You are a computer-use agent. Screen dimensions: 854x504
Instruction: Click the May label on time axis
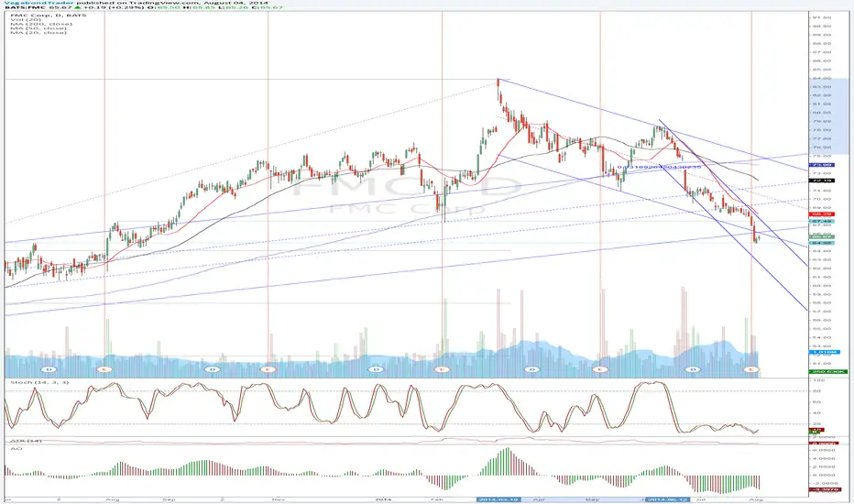592,499
